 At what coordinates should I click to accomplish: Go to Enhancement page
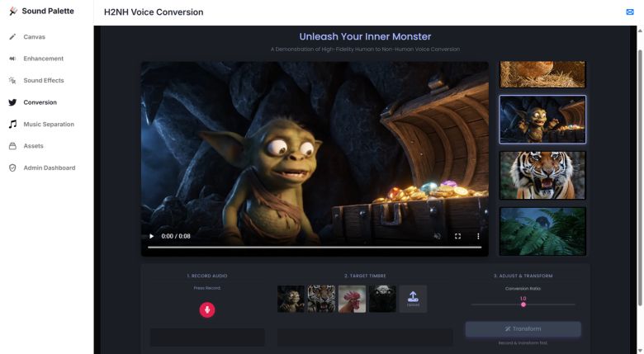pyautogui.click(x=43, y=59)
